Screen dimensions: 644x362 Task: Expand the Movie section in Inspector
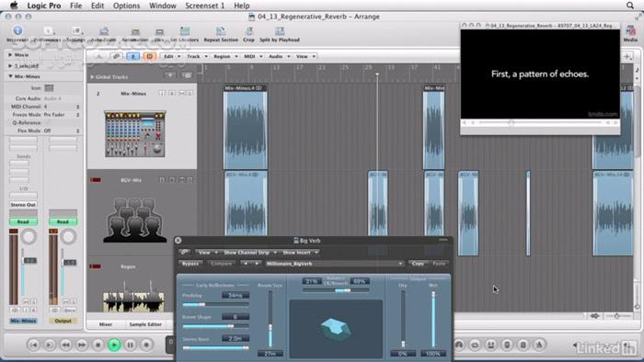10,54
